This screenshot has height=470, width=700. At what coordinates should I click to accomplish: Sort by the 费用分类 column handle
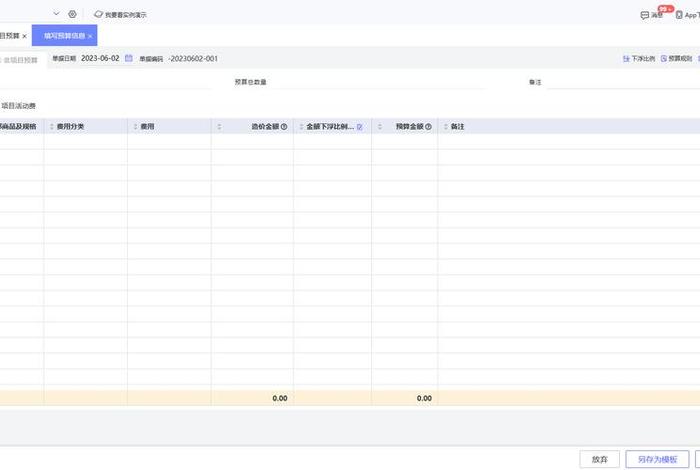(x=49, y=128)
